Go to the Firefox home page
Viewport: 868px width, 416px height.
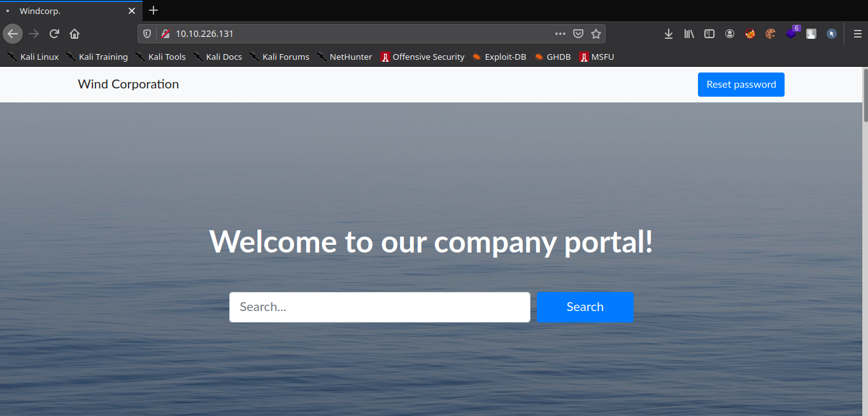(x=75, y=34)
